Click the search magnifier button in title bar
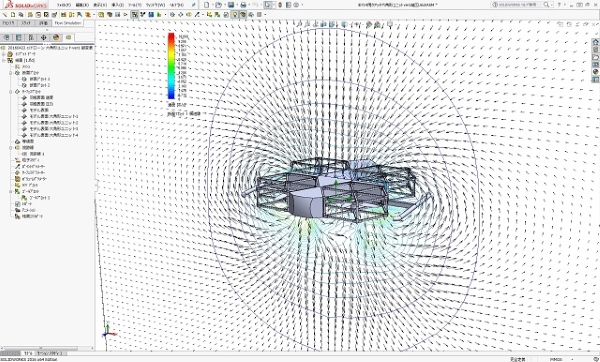Screen dimensions: 600x362 tap(546, 5)
